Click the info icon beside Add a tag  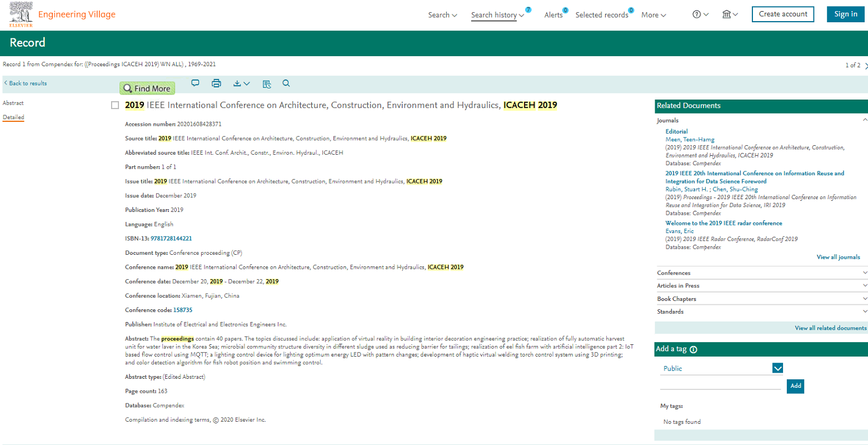tap(694, 350)
